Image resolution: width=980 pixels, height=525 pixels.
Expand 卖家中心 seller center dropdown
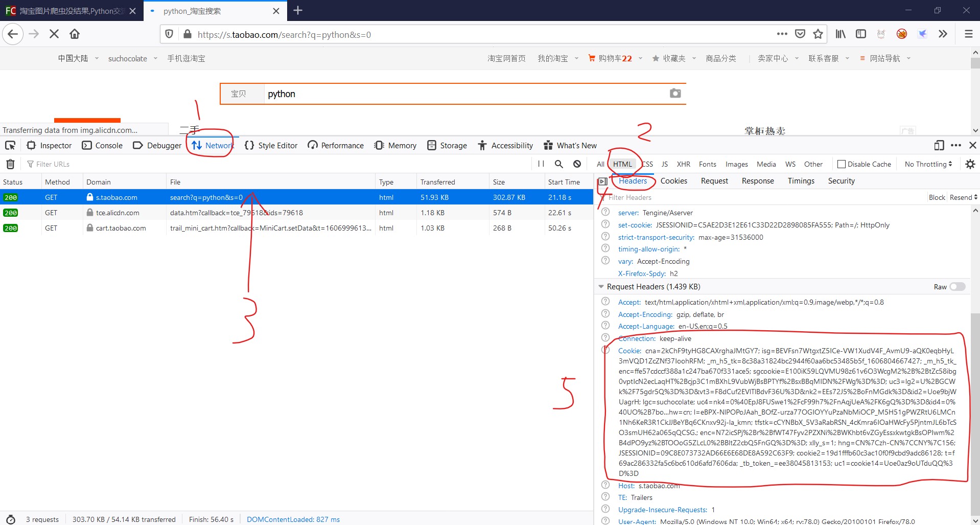[778, 58]
